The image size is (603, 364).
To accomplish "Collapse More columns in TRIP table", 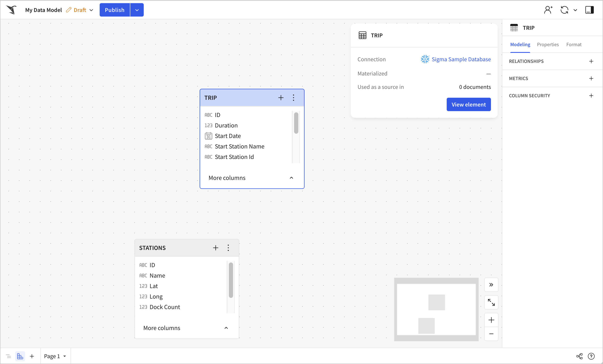I will pyautogui.click(x=291, y=178).
